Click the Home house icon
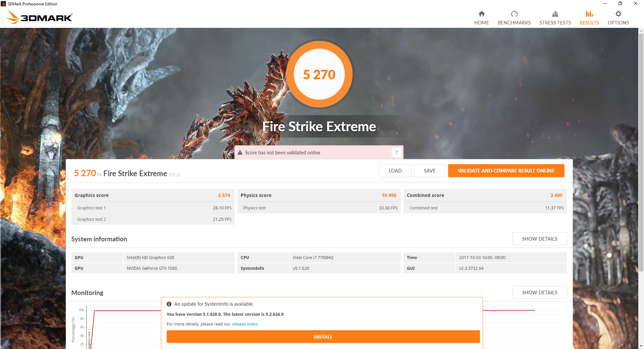Viewport: 644px width, 349px height. click(x=481, y=14)
